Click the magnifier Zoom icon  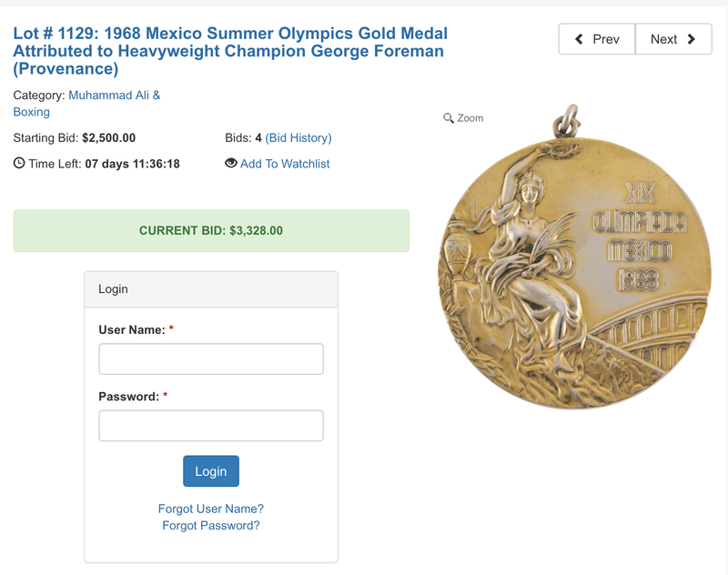(x=449, y=118)
